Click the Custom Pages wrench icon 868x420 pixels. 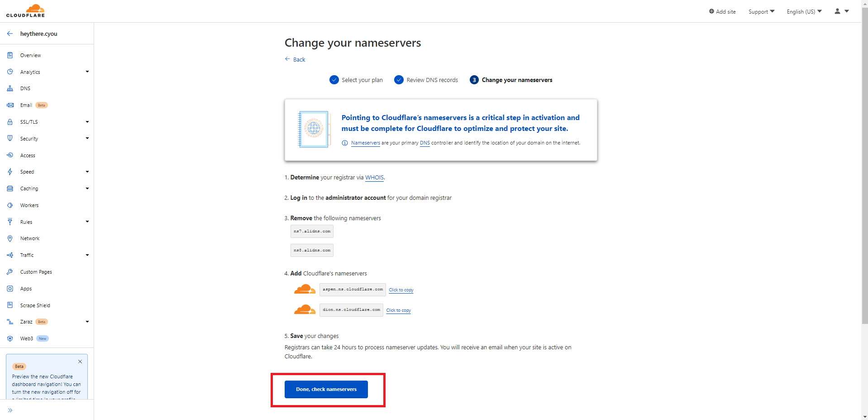pos(10,272)
